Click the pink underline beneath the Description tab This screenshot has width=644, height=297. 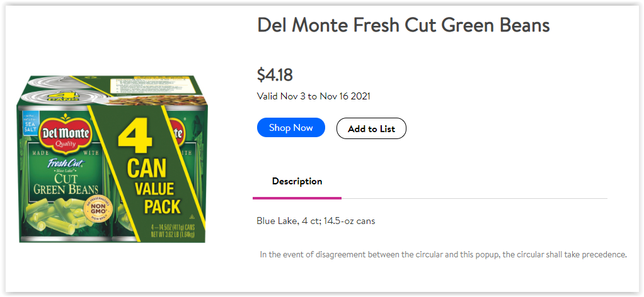[297, 198]
